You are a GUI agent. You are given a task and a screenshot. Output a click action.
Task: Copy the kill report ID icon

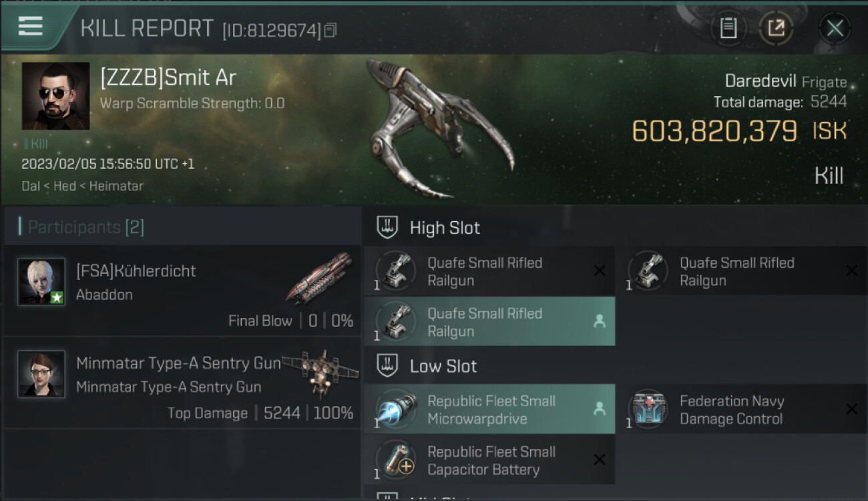pyautogui.click(x=331, y=30)
